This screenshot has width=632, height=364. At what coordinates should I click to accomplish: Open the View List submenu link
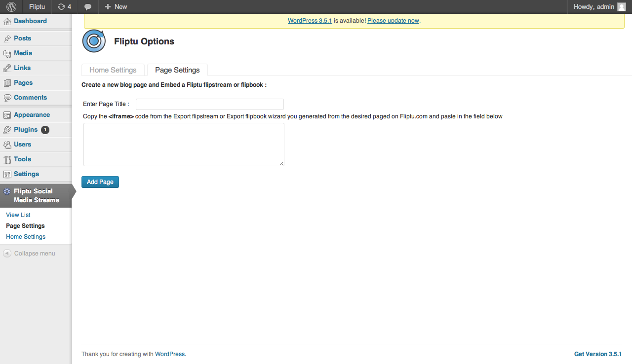(18, 215)
